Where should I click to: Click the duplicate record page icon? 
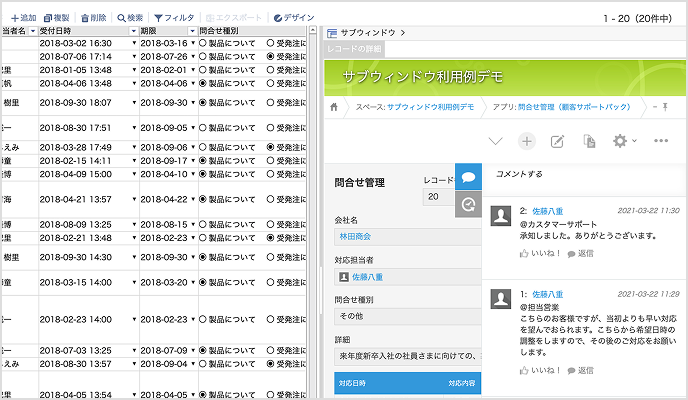click(589, 141)
